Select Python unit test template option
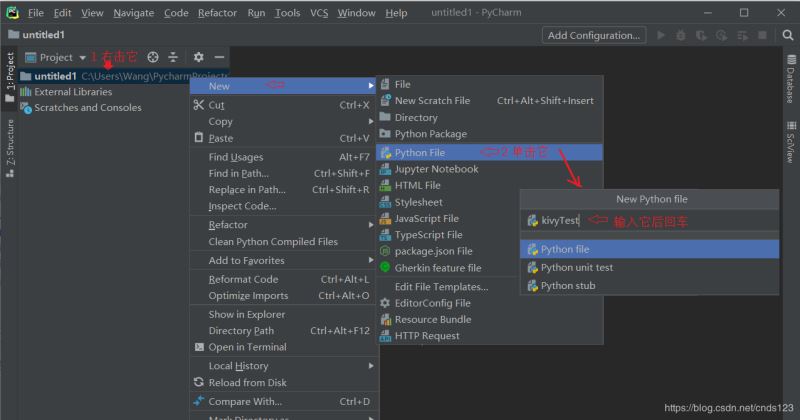 [x=649, y=267]
